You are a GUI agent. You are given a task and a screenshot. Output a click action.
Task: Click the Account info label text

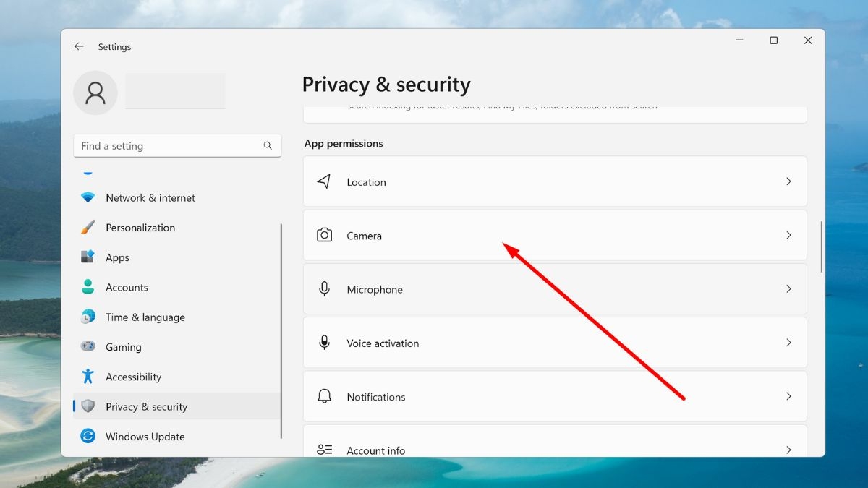(376, 450)
